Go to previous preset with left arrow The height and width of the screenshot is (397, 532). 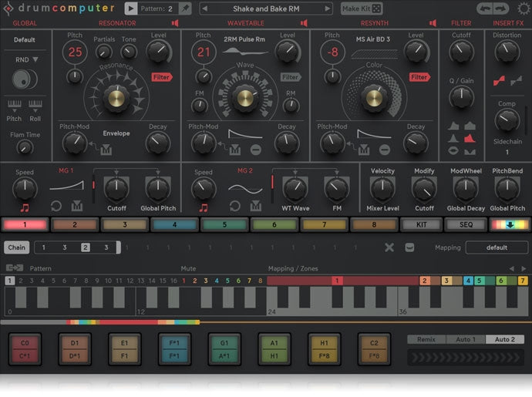click(x=204, y=8)
